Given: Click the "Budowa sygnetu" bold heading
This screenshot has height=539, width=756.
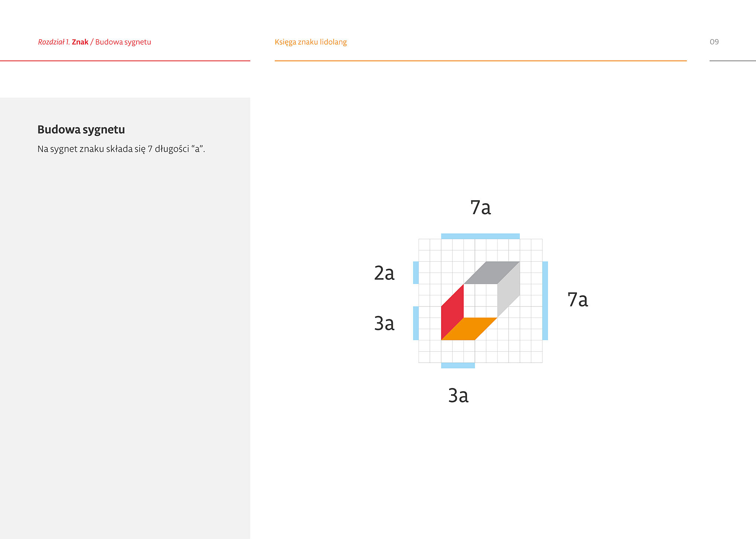Looking at the screenshot, I should [x=81, y=130].
